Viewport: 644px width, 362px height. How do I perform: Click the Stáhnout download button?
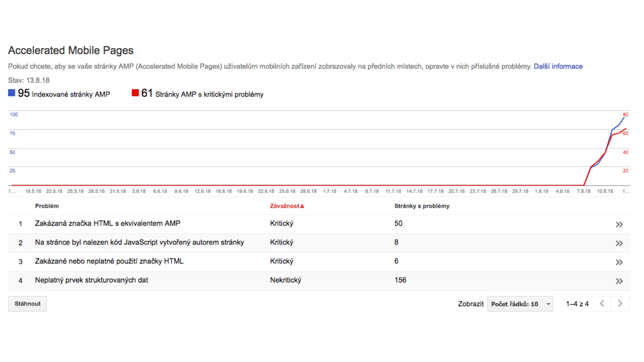(x=27, y=304)
